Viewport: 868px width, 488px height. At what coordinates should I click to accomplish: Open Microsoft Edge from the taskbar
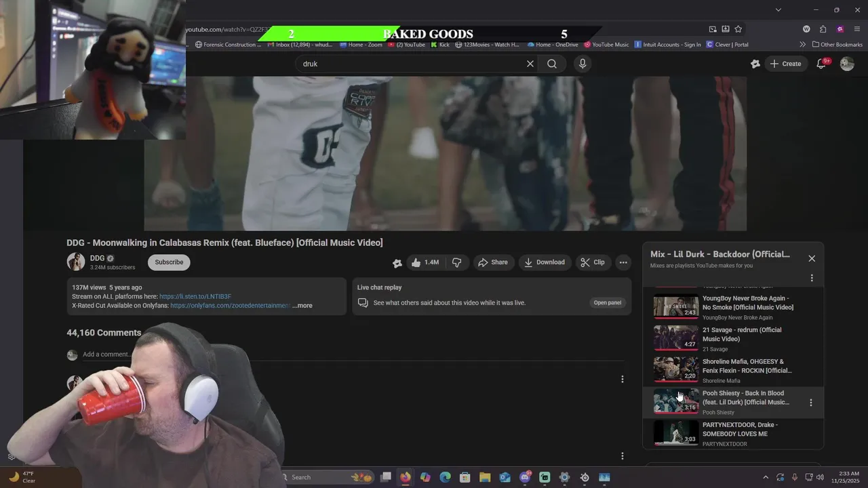pos(445,477)
